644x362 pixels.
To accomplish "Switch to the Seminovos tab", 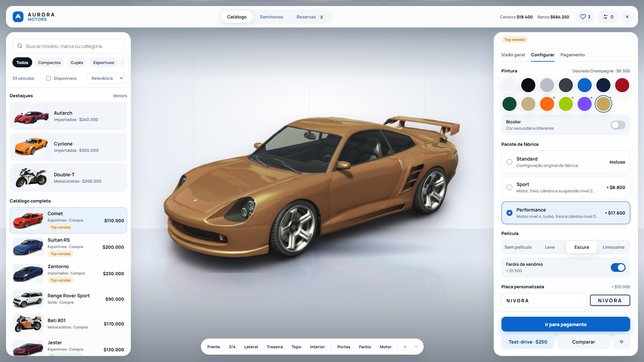I will point(271,17).
